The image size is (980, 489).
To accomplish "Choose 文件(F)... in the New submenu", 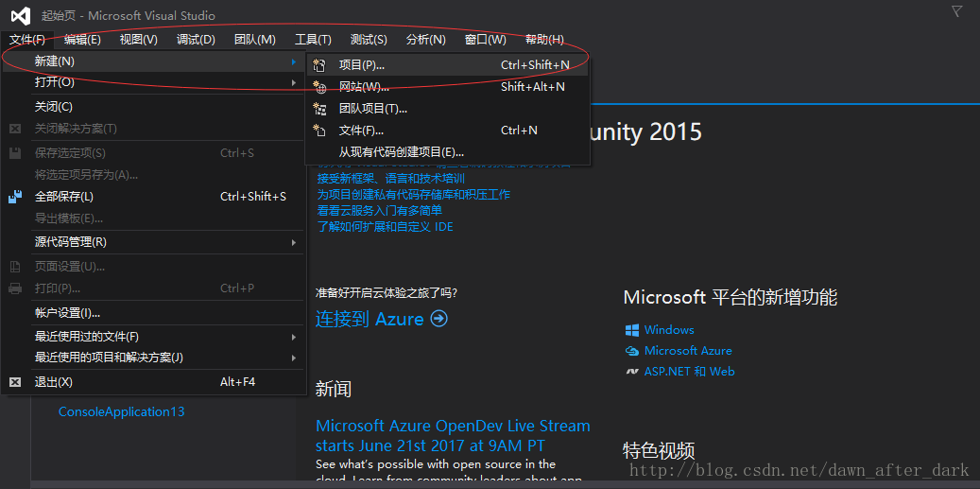I will 448,131.
